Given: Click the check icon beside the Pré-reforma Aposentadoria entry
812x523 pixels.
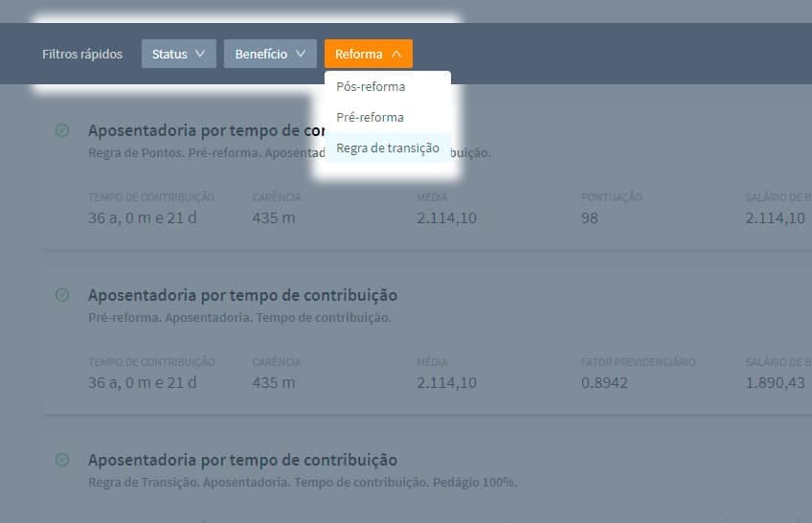Looking at the screenshot, I should point(62,295).
